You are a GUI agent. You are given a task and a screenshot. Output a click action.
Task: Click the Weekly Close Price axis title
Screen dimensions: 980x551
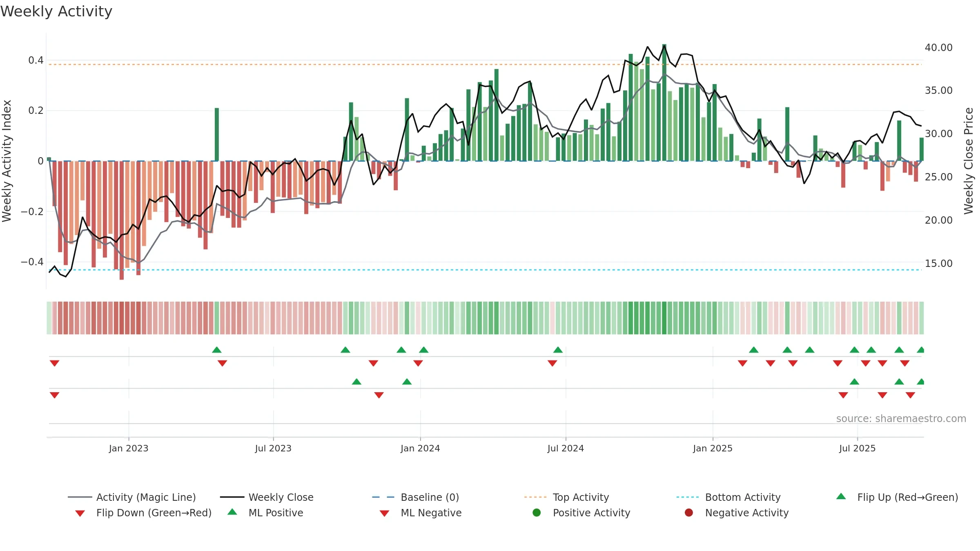969,161
